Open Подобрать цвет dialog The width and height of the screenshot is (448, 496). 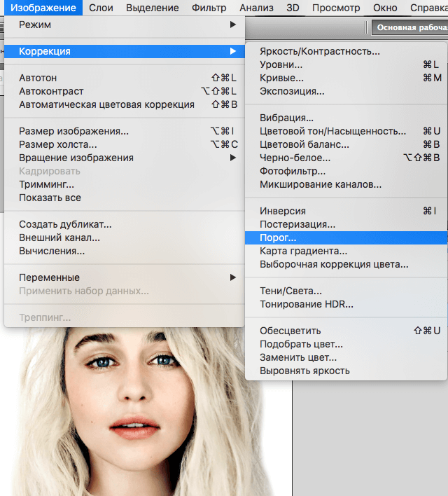pos(346,344)
